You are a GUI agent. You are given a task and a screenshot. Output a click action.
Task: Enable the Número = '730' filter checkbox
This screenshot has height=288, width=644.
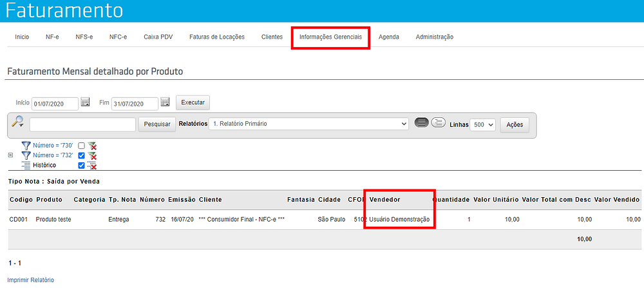pyautogui.click(x=81, y=146)
